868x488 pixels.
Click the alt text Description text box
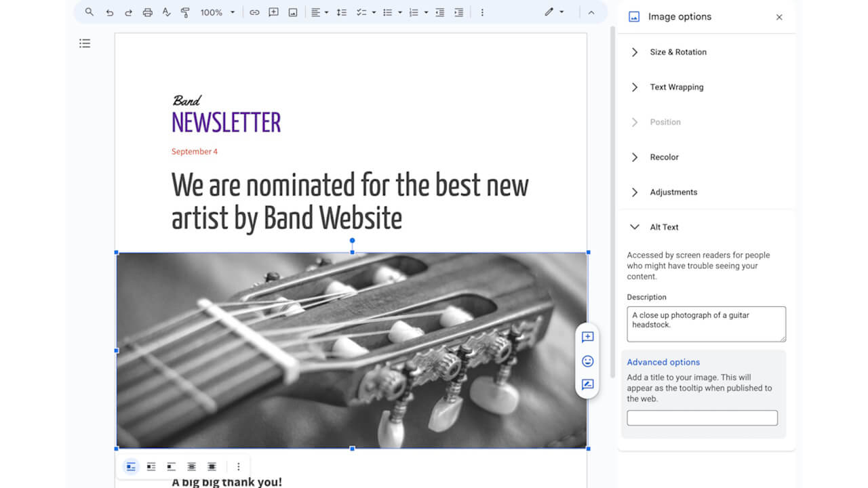click(706, 324)
